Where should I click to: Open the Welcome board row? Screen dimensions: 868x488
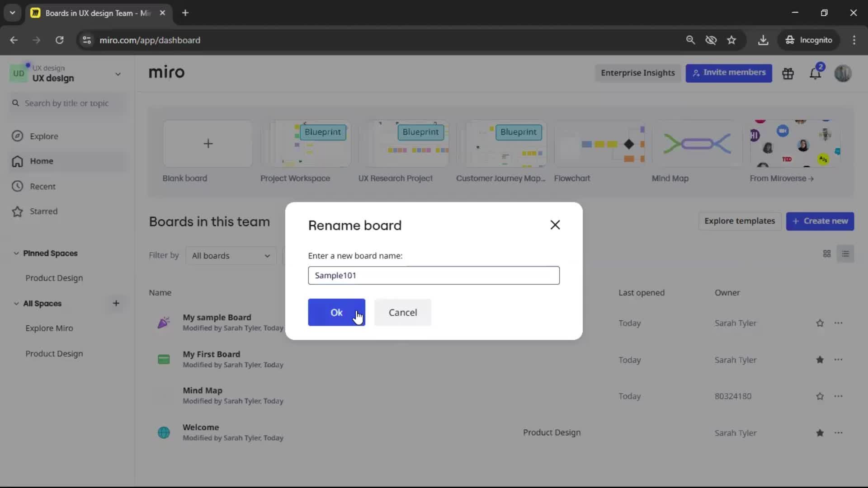point(501,433)
